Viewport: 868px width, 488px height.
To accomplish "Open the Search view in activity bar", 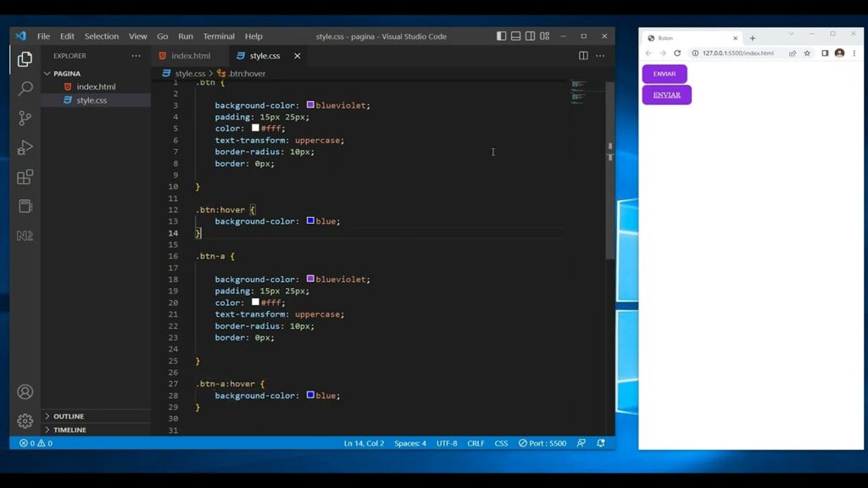I will (x=25, y=89).
